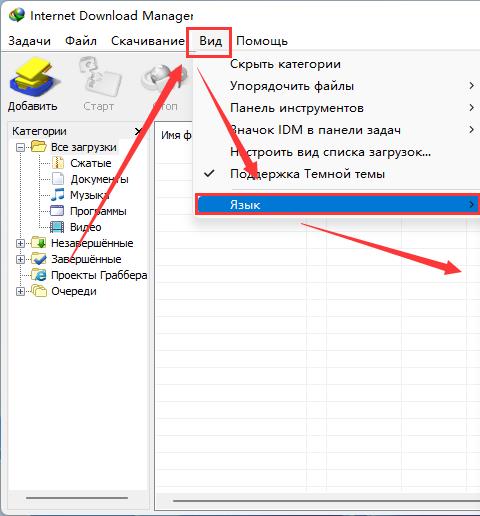The width and height of the screenshot is (480, 516).
Task: Select the Музыка music note category
Action: (57, 195)
